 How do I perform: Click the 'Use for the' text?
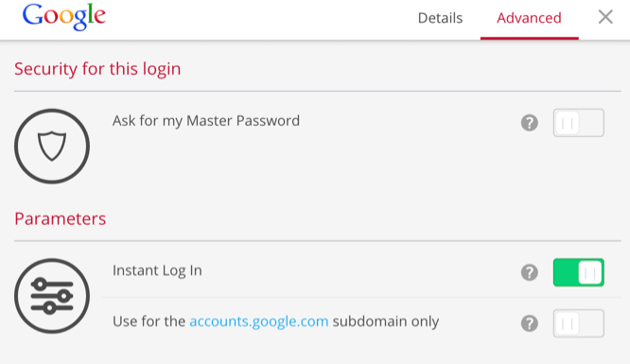(x=149, y=321)
